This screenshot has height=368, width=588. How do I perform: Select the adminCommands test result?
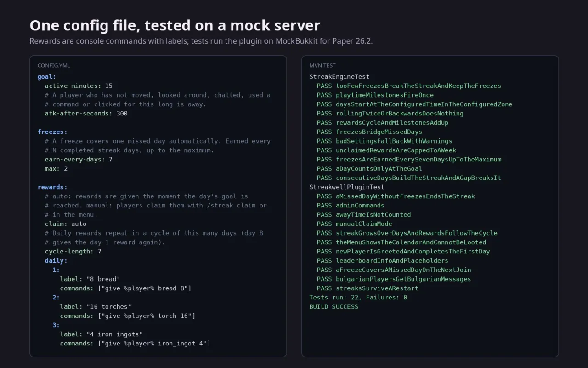[351, 206]
